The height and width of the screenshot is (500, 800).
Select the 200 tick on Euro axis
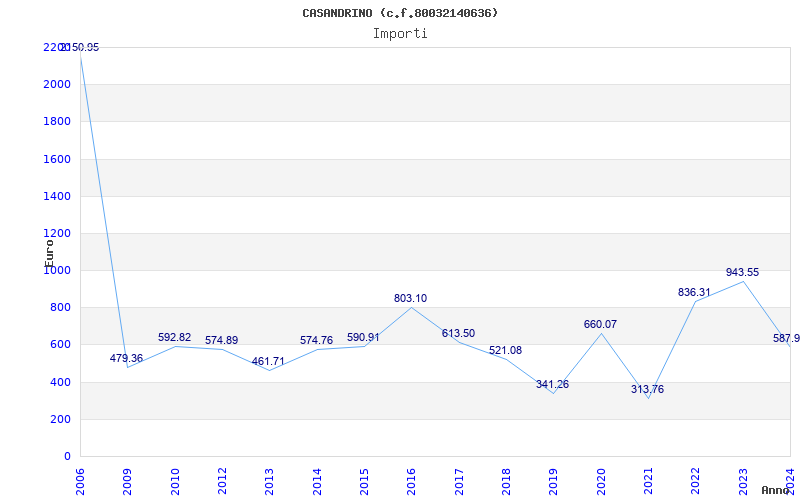(60, 419)
